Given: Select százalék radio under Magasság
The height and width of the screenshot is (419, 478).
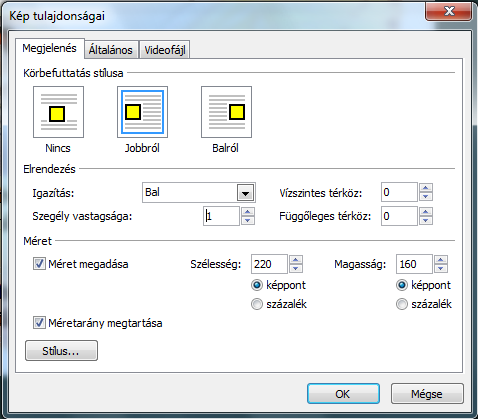Looking at the screenshot, I should click(x=402, y=304).
